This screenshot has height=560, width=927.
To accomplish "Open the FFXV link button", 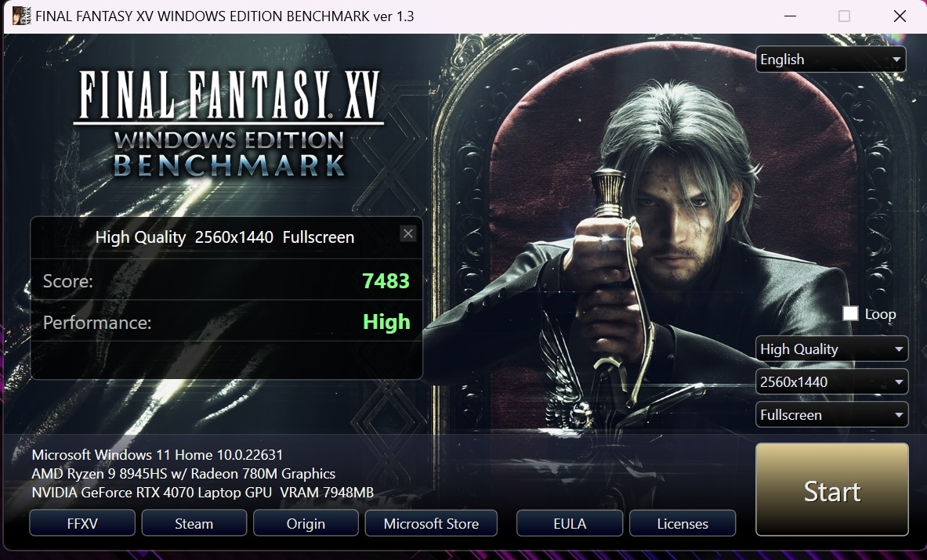I will (x=82, y=524).
